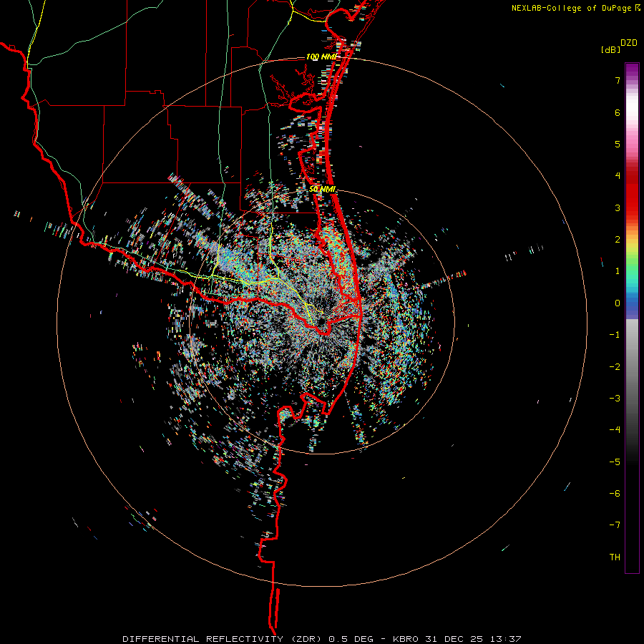Screen dimensions: 644x644
Task: Select the 2 value on the scale
Action: (618, 240)
